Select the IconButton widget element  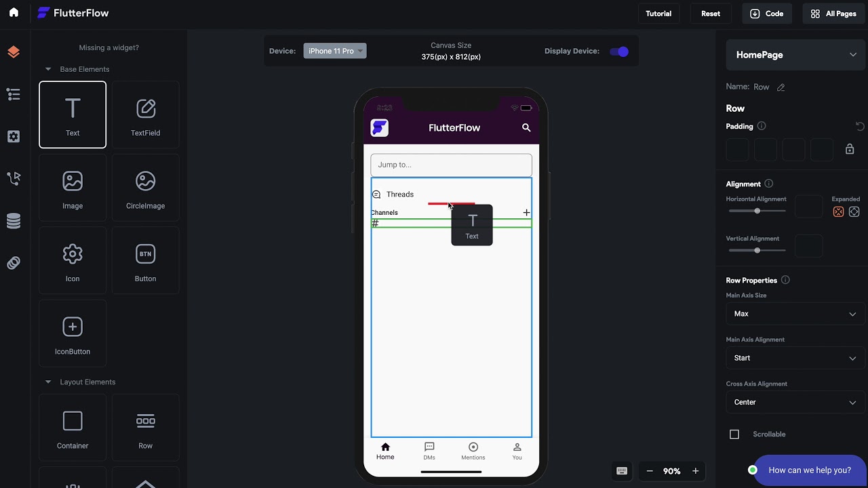[73, 333]
